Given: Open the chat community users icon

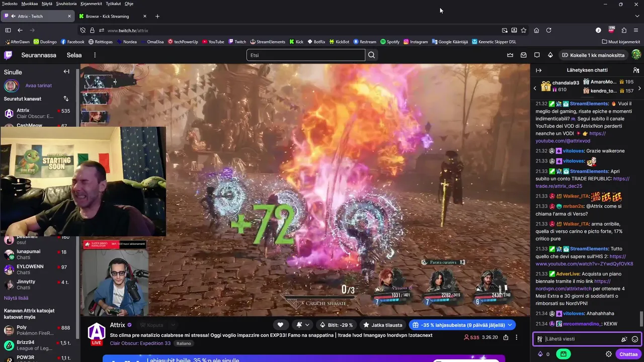Looking at the screenshot, I should (636, 70).
